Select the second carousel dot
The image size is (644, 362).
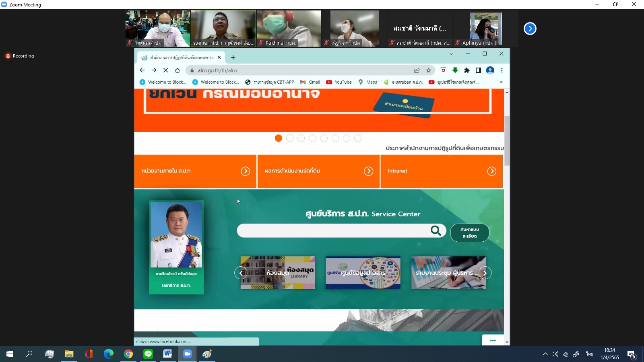click(290, 138)
